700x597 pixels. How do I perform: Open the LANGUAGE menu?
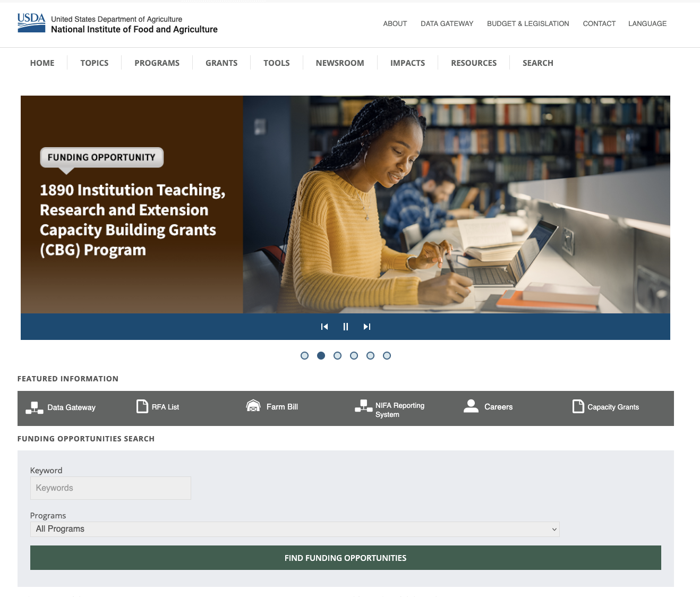pyautogui.click(x=647, y=24)
